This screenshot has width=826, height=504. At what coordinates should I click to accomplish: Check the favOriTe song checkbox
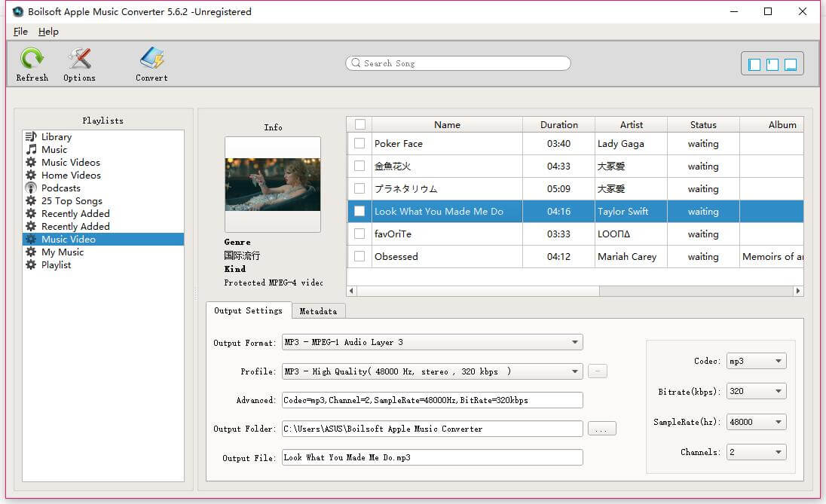tap(359, 234)
